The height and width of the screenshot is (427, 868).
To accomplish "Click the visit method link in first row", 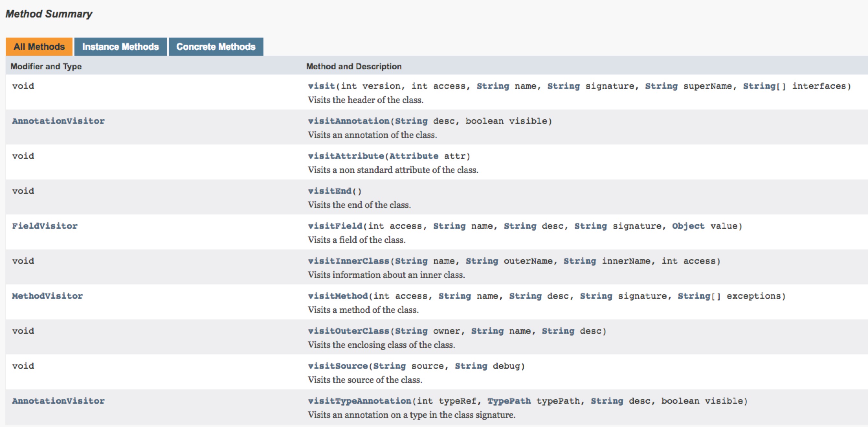I will [321, 86].
